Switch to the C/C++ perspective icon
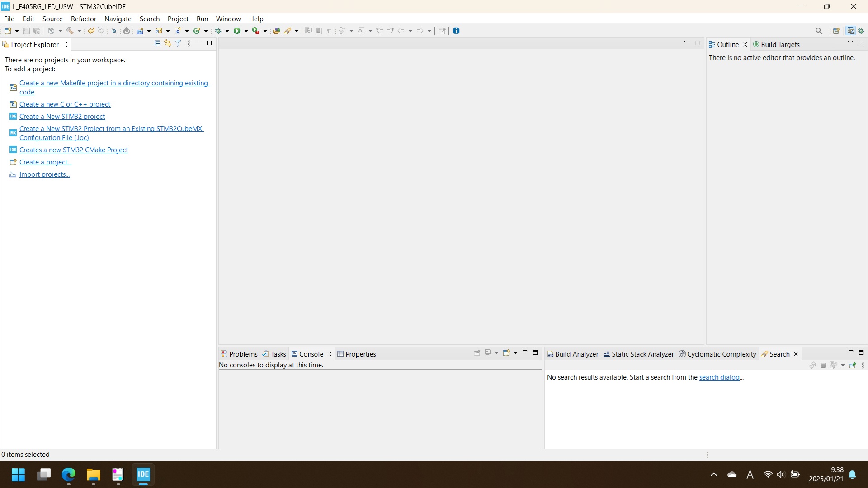Viewport: 868px width, 488px height. (851, 31)
